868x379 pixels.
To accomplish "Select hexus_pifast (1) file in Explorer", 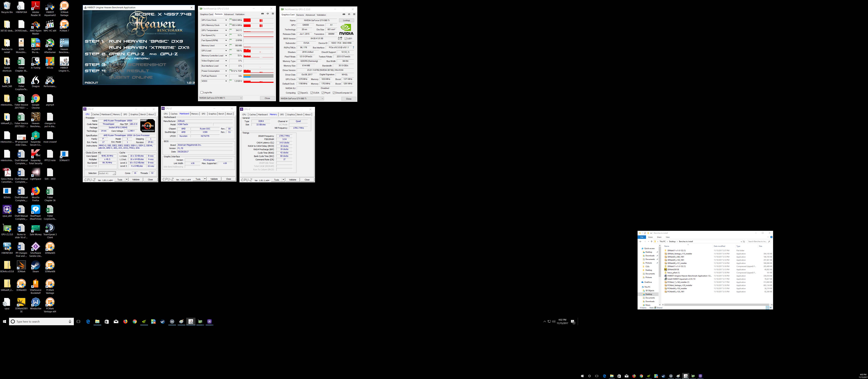I will coord(674,273).
